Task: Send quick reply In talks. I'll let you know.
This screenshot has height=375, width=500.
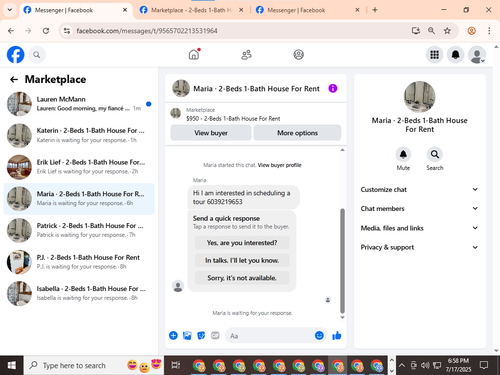Action: point(242,260)
